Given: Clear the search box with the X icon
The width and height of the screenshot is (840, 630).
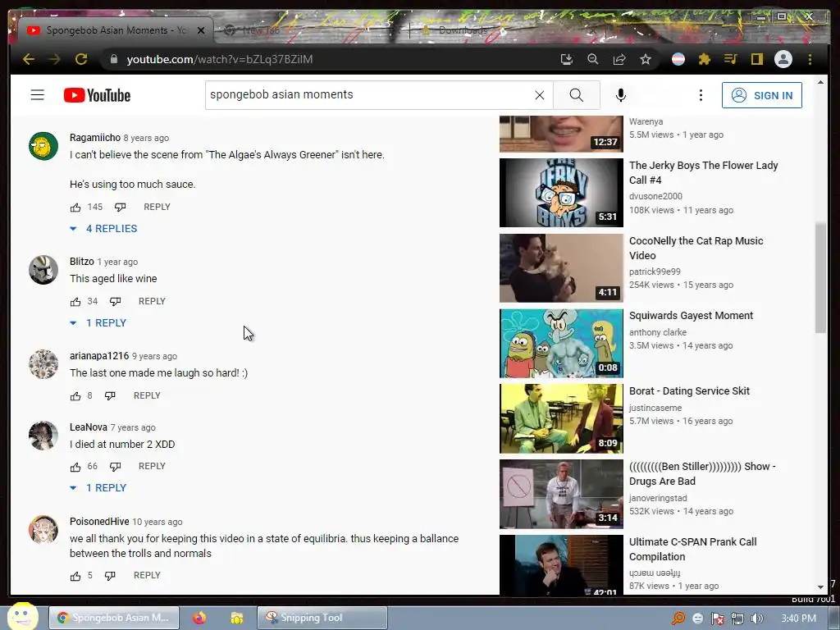Looking at the screenshot, I should (x=540, y=95).
